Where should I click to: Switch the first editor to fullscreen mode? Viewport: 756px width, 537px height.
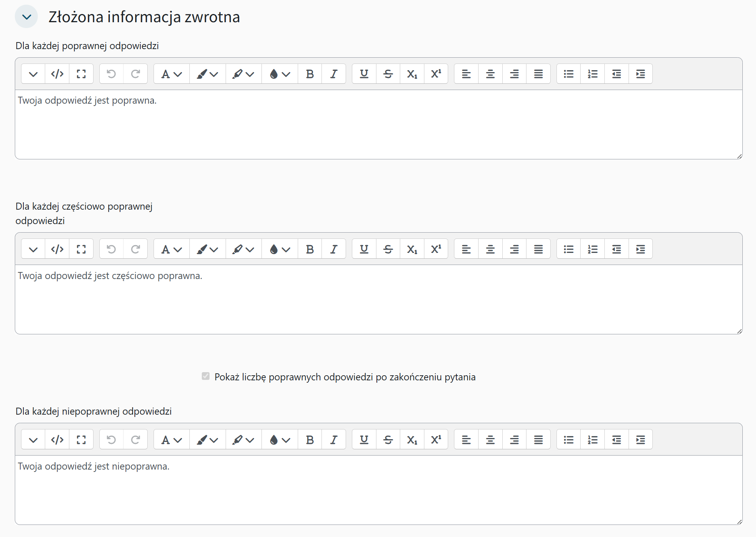pos(81,73)
